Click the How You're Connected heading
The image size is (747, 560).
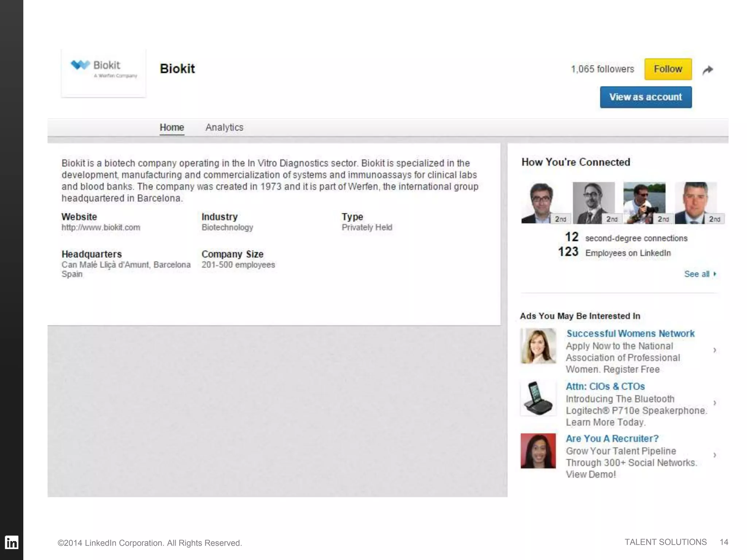click(x=576, y=162)
